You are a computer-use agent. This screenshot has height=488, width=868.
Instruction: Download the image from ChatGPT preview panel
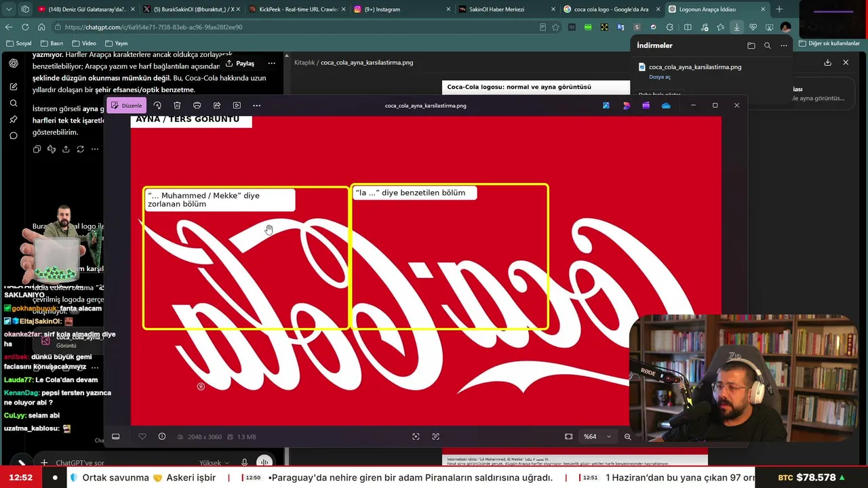click(828, 62)
